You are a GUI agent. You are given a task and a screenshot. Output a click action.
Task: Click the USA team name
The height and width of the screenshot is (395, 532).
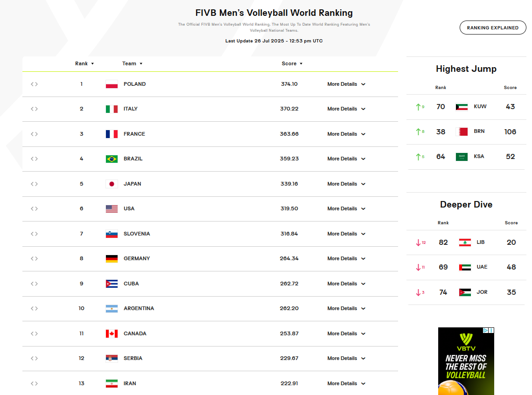pyautogui.click(x=129, y=209)
